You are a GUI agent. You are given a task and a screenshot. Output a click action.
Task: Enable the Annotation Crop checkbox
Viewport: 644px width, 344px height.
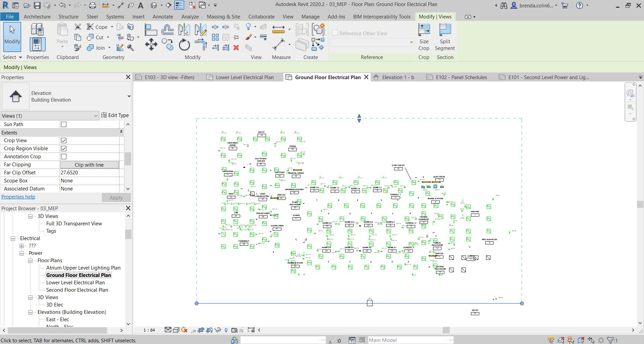tap(64, 157)
